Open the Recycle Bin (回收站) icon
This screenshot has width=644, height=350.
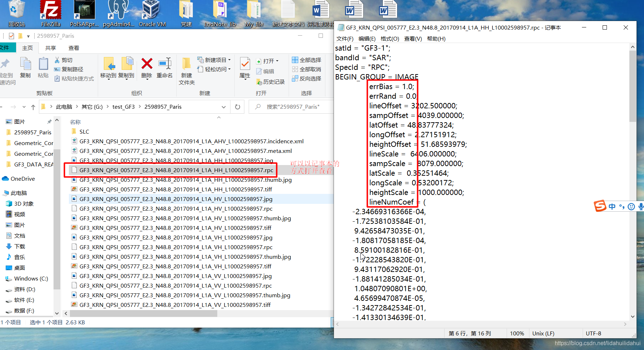(x=16, y=14)
